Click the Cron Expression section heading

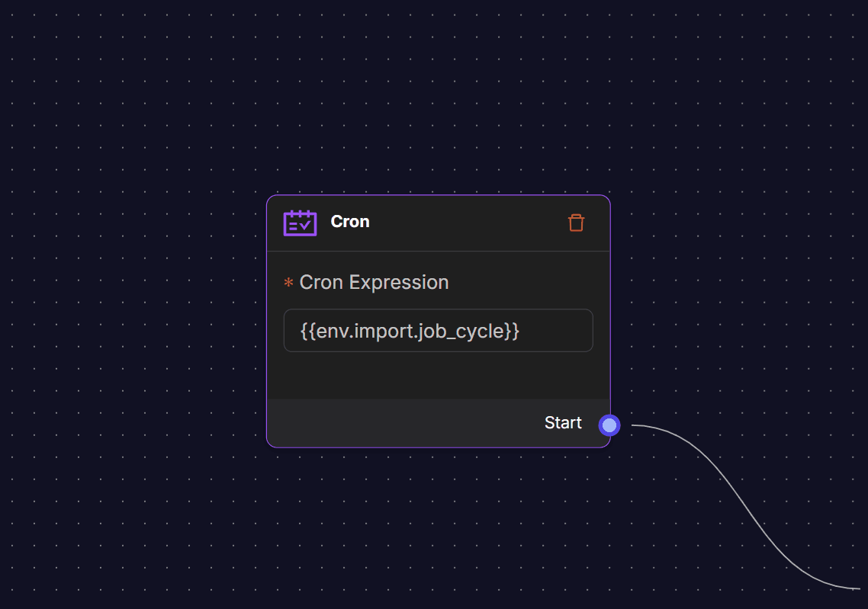[x=374, y=282]
